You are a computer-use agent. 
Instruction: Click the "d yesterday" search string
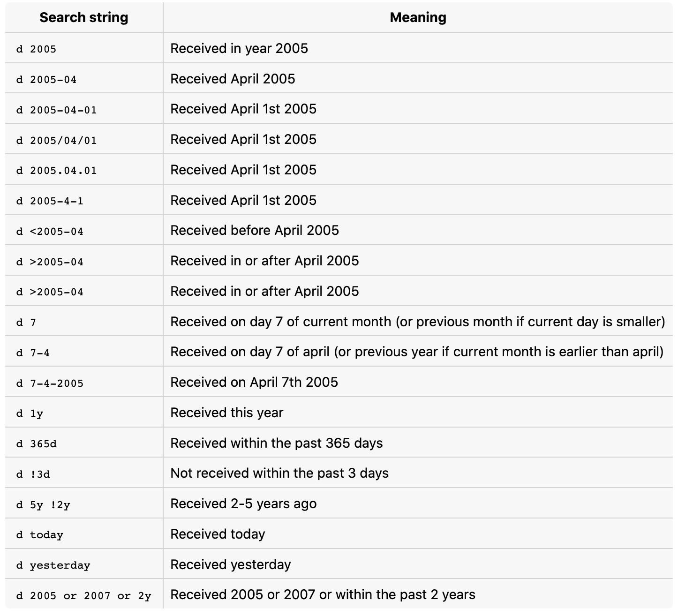coord(53,565)
